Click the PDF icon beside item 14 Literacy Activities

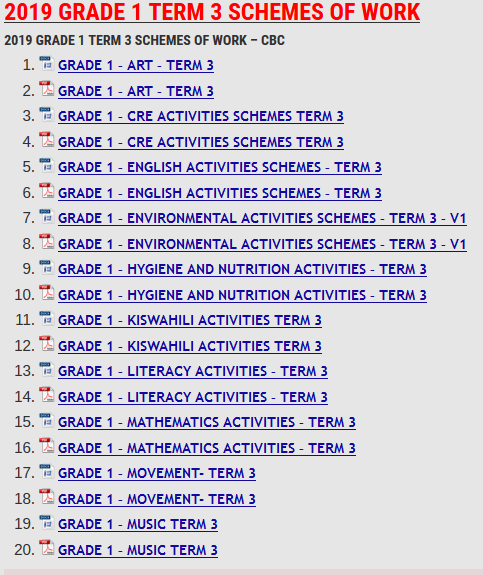pyautogui.click(x=47, y=395)
